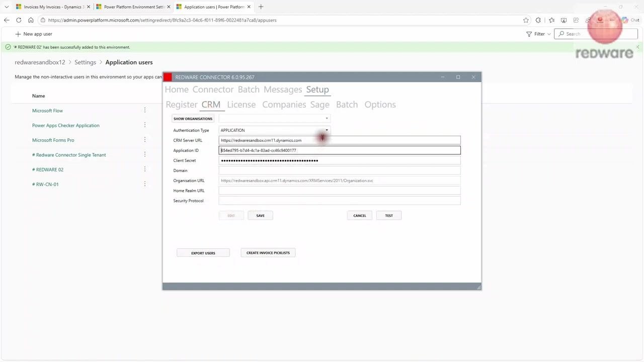
Task: Close the Application users browser tab
Action: click(250, 7)
